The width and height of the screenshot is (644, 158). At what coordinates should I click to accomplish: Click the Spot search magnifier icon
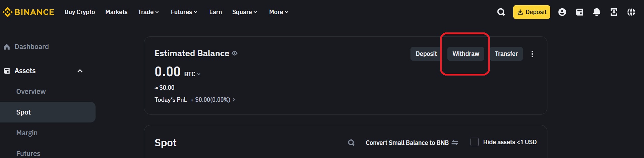tap(351, 142)
